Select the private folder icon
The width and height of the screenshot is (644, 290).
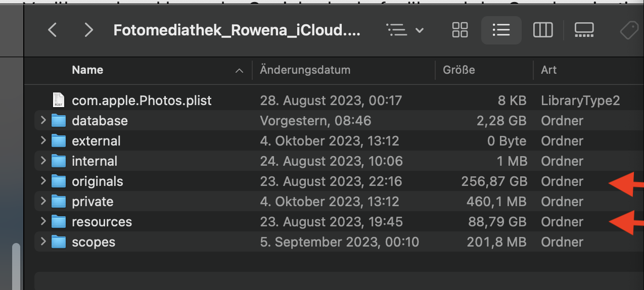click(59, 202)
